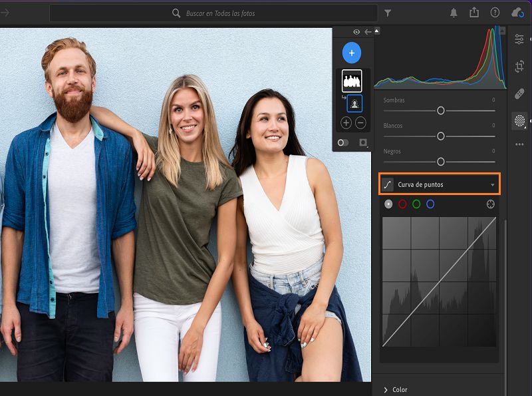The width and height of the screenshot is (532, 396).
Task: Select the red channel curve circle
Action: click(402, 204)
